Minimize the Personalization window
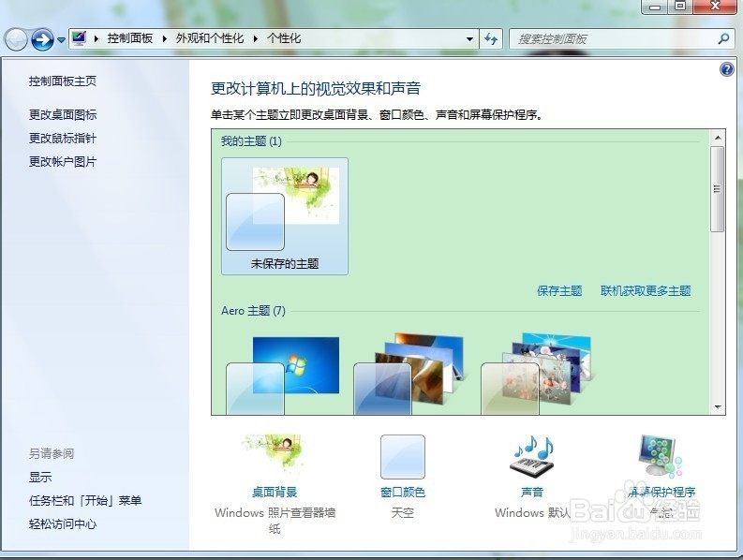Screen dimensions: 743x560 point(655,7)
